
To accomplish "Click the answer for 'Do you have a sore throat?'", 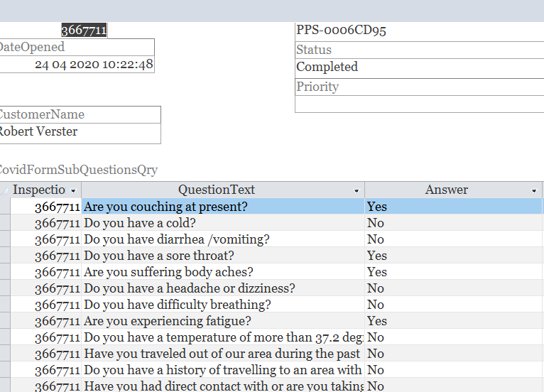I will coord(453,256).
